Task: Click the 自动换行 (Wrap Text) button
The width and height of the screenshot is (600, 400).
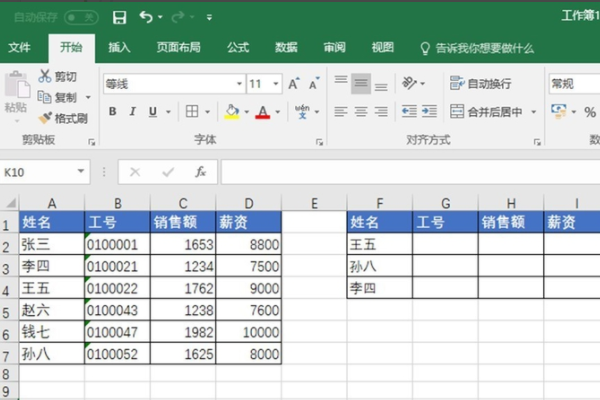Action: [481, 84]
